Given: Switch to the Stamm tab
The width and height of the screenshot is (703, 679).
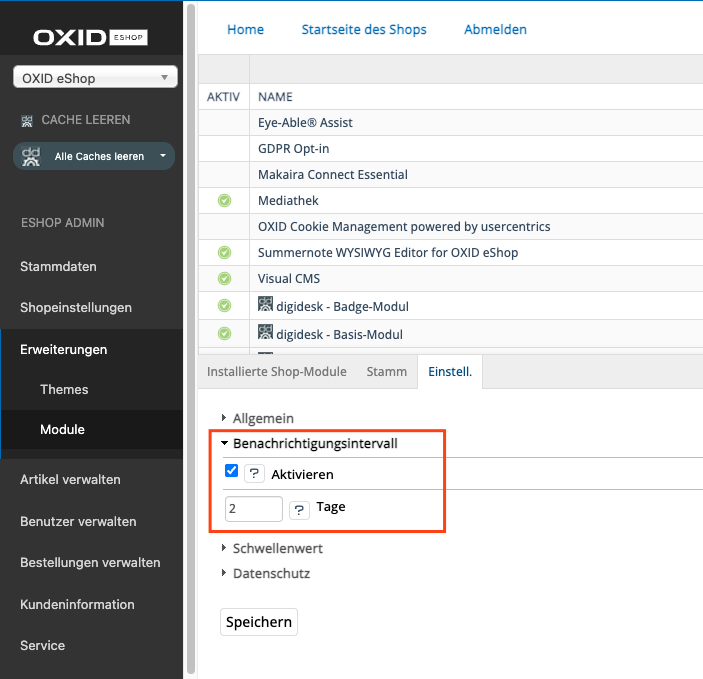Looking at the screenshot, I should (387, 371).
